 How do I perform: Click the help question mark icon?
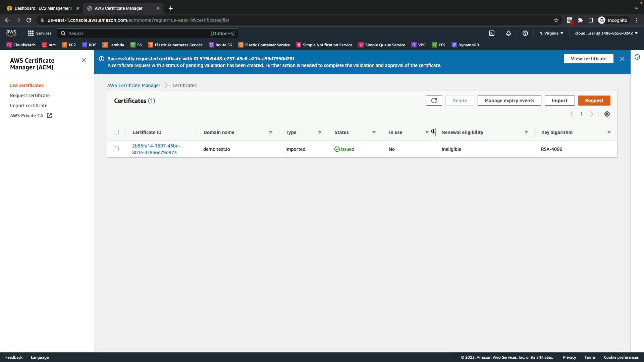click(525, 33)
